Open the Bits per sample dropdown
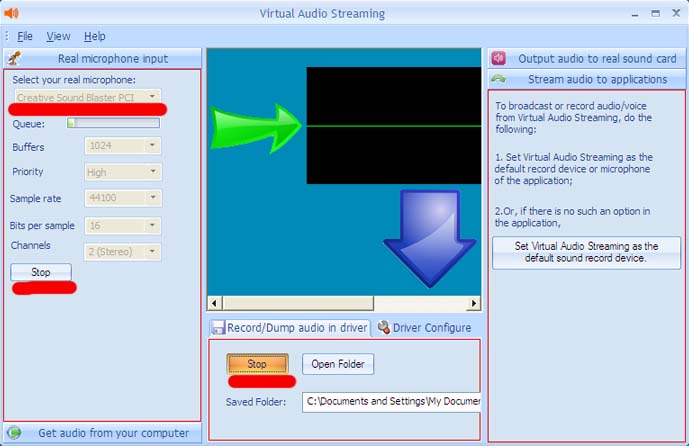The width and height of the screenshot is (689, 446). [x=123, y=225]
